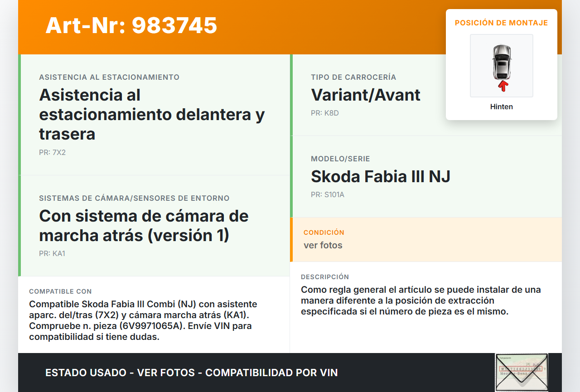Click the 'DESCRIPCIÓN' label
The height and width of the screenshot is (392, 580).
[x=325, y=277]
